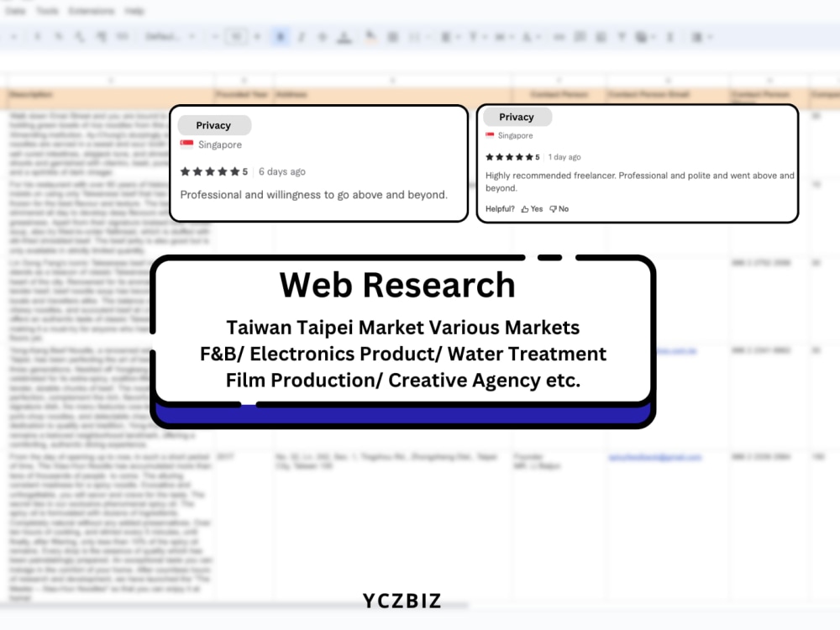Click the "Highly recommended freelancer" review text

point(639,181)
